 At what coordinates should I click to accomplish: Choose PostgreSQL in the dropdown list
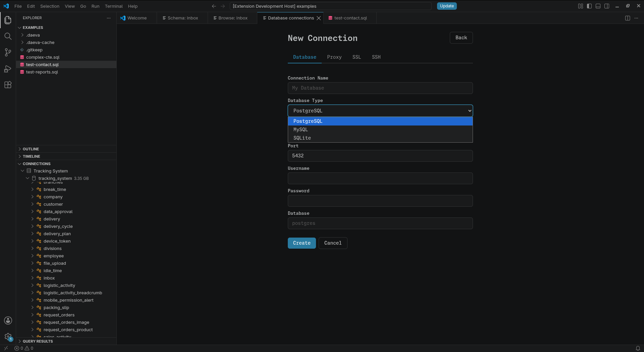pyautogui.click(x=380, y=121)
